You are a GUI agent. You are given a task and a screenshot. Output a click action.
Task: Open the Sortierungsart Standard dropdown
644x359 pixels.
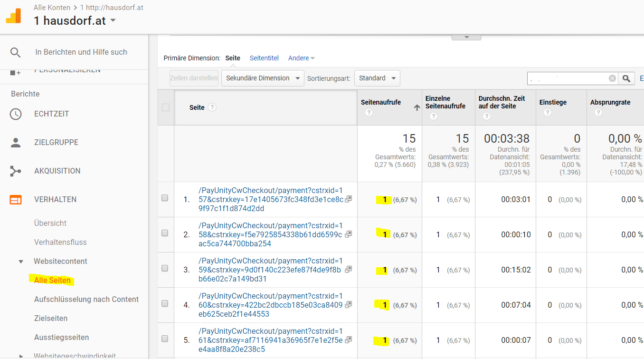377,78
